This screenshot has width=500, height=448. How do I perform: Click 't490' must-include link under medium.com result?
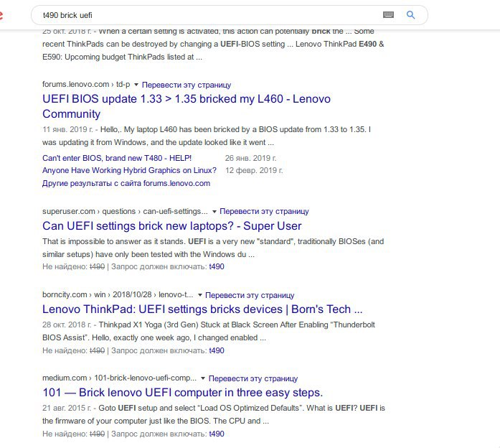pos(217,434)
